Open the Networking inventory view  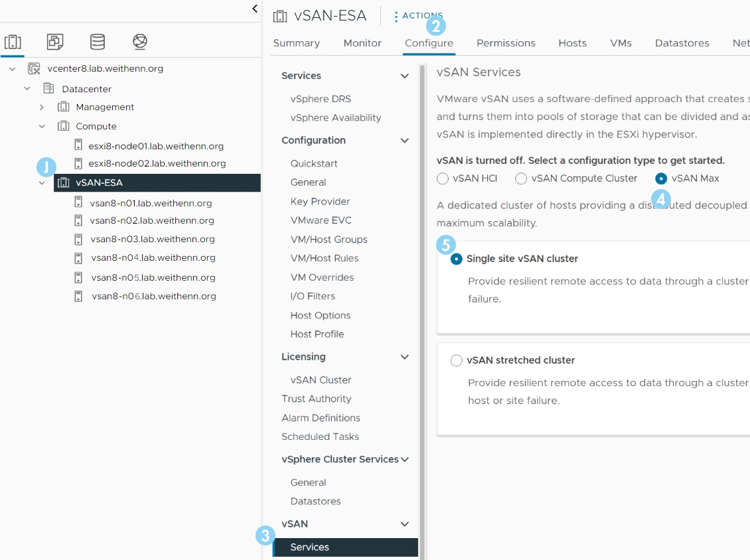[x=139, y=42]
